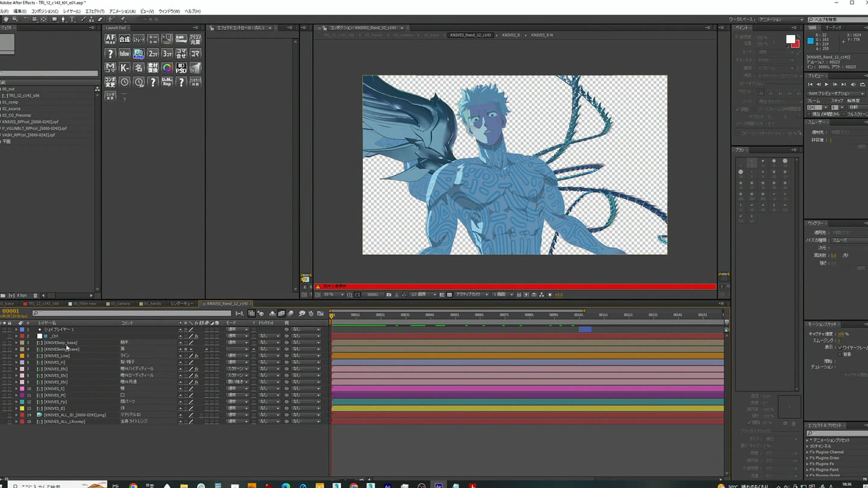
Task: Click the 名 rename Launch Pad icon
Action: pos(139,67)
